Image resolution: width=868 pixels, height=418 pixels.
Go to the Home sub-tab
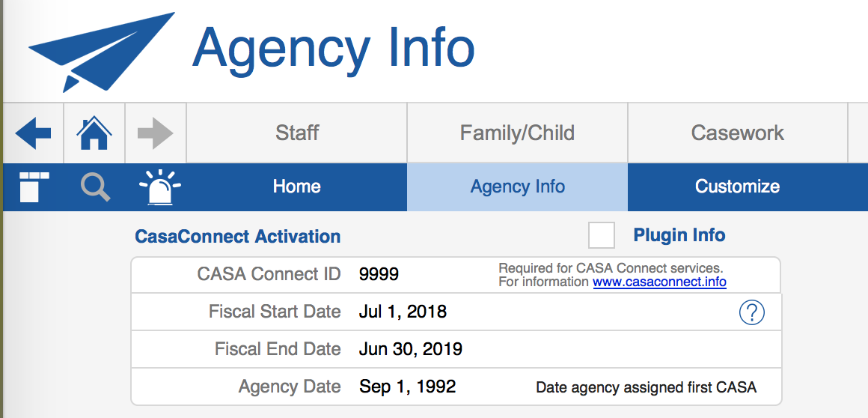296,187
